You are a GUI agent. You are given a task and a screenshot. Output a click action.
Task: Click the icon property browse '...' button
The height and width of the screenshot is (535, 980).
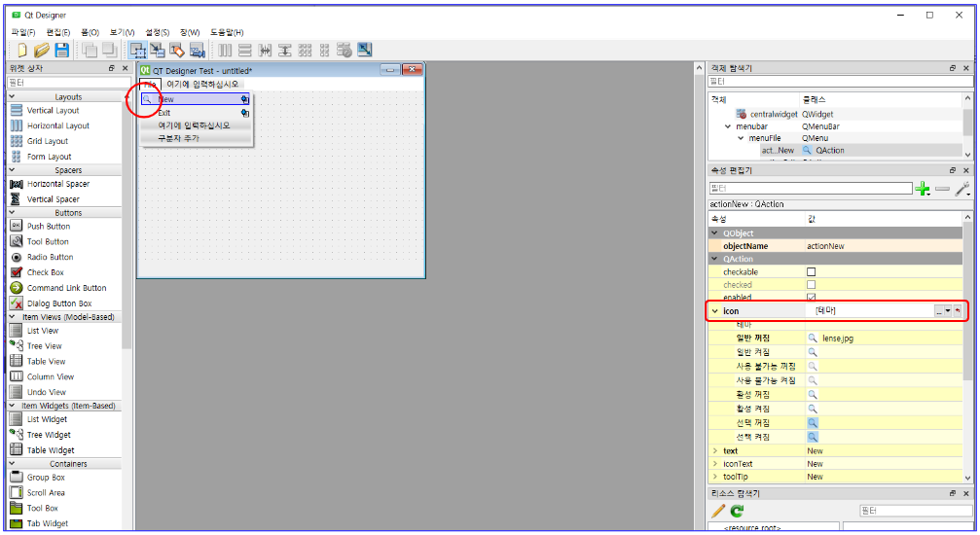click(x=939, y=310)
